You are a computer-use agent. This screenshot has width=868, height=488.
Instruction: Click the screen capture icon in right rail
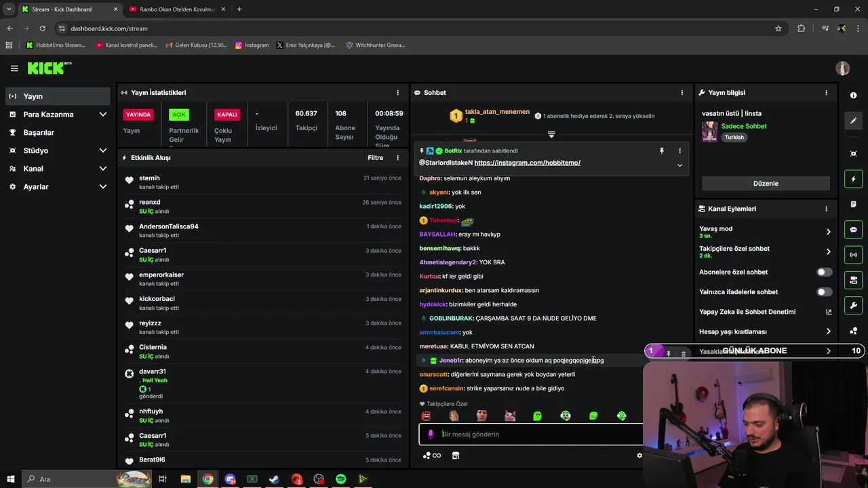pyautogui.click(x=854, y=154)
